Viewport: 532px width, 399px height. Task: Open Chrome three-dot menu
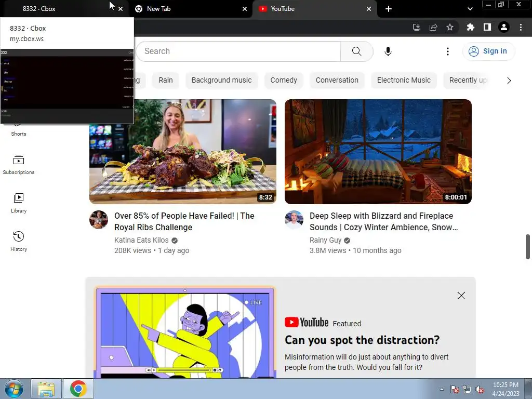click(x=521, y=27)
